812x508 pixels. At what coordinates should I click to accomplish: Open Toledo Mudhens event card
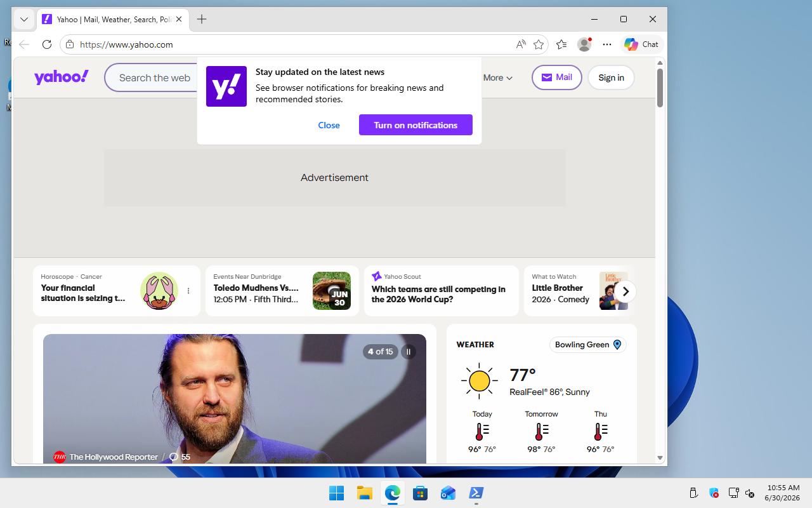[282, 291]
